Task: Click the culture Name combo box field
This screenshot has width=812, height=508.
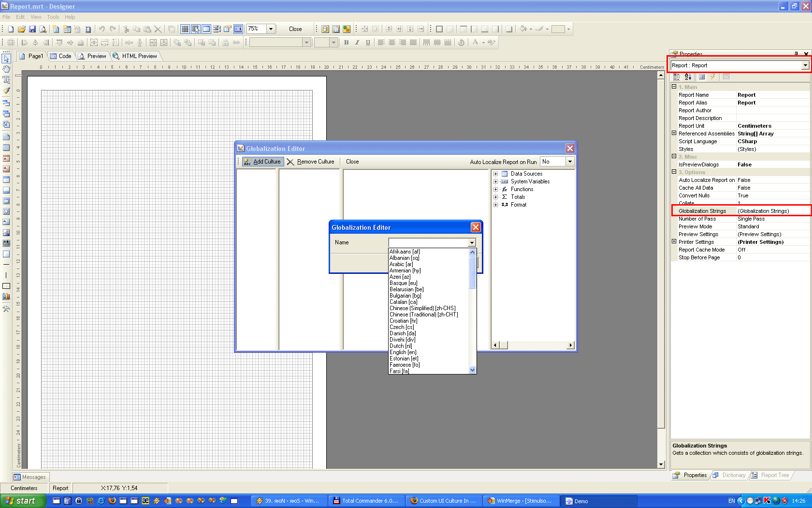Action: pyautogui.click(x=432, y=242)
